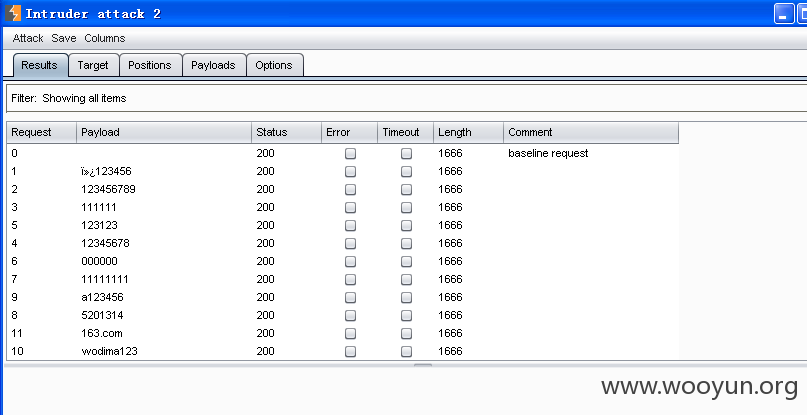Screen dimensions: 807x415
Task: Switch to the Positions tab
Action: tap(150, 65)
